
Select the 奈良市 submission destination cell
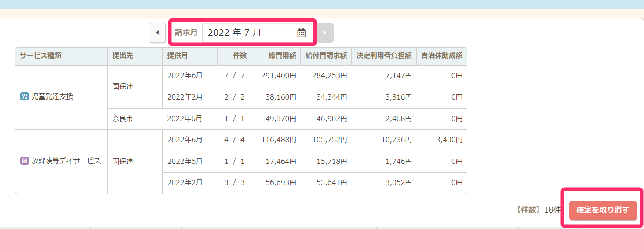pyautogui.click(x=123, y=119)
